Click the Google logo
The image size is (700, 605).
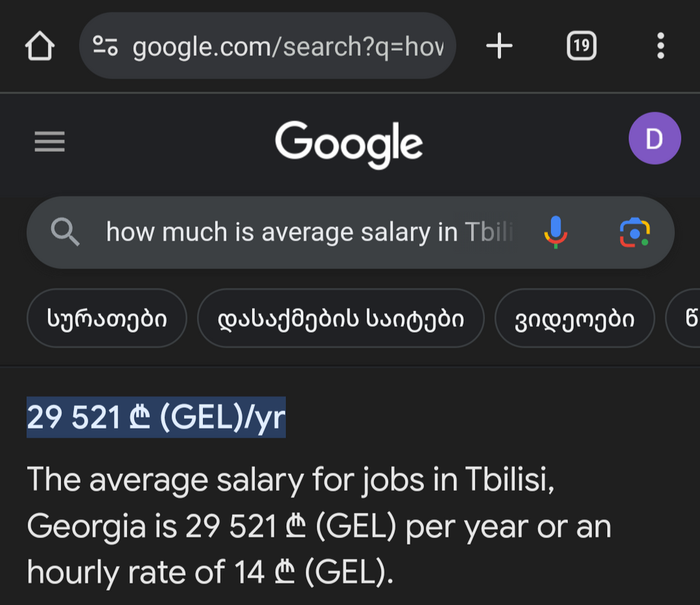pos(349,144)
